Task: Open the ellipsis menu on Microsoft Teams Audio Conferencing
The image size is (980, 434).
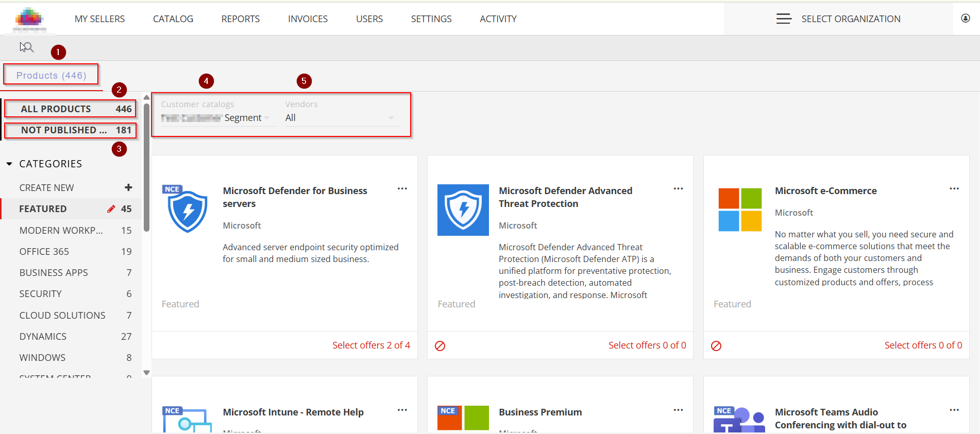Action: [x=954, y=410]
